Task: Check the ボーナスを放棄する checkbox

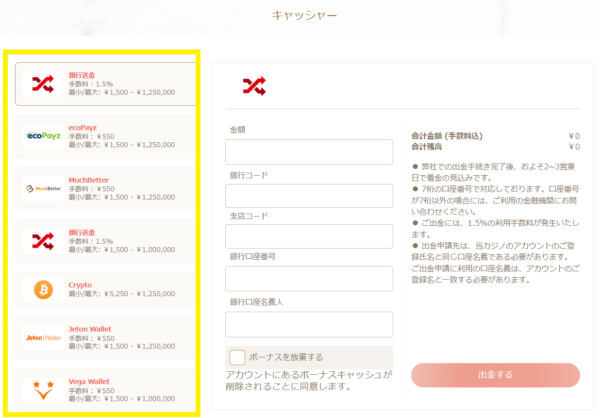Action: [237, 357]
